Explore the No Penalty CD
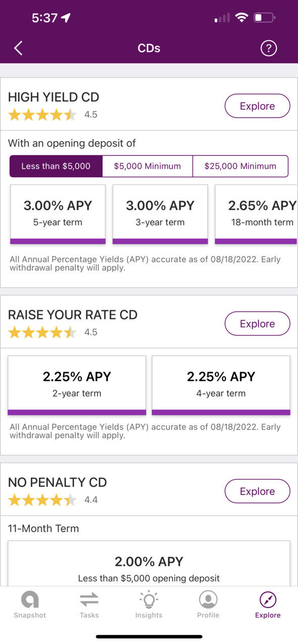The image size is (298, 644). pyautogui.click(x=257, y=491)
